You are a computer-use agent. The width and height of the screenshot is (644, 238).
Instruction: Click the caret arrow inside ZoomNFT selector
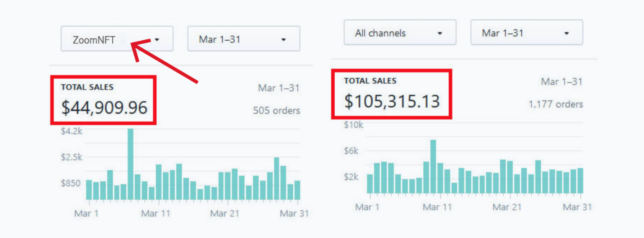coord(157,39)
